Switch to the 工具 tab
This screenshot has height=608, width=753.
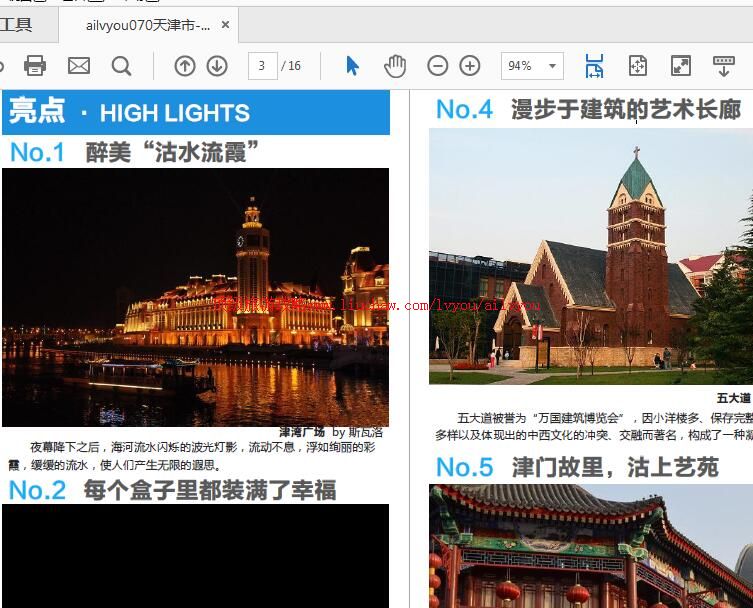pos(17,25)
